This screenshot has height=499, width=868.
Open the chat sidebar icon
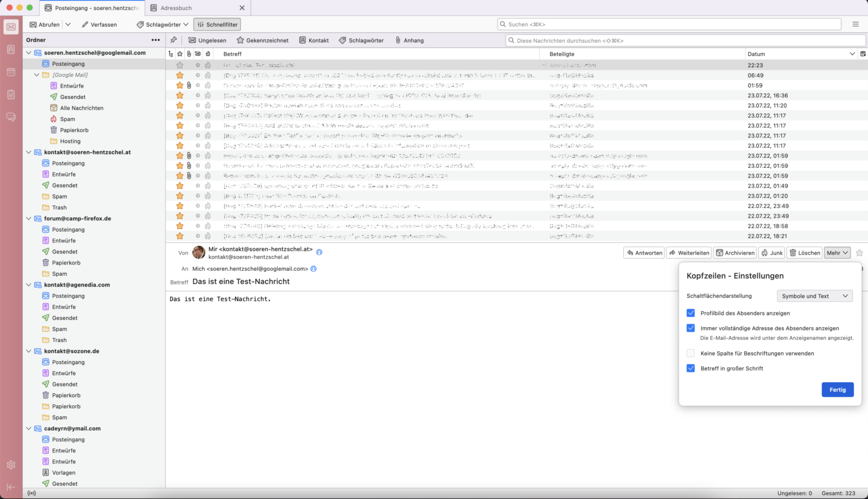pos(11,117)
